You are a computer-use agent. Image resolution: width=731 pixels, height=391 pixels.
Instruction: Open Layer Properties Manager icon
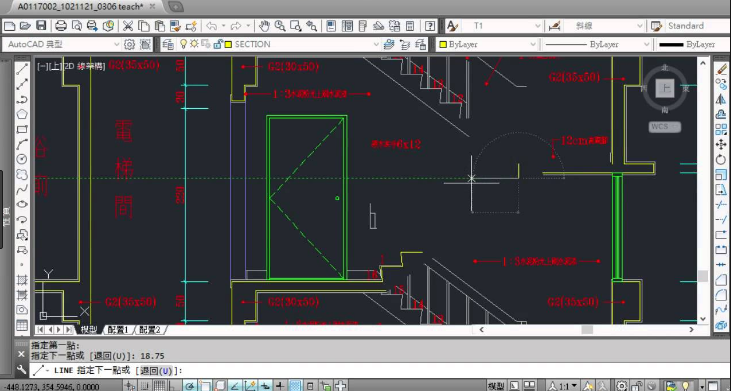click(168, 44)
